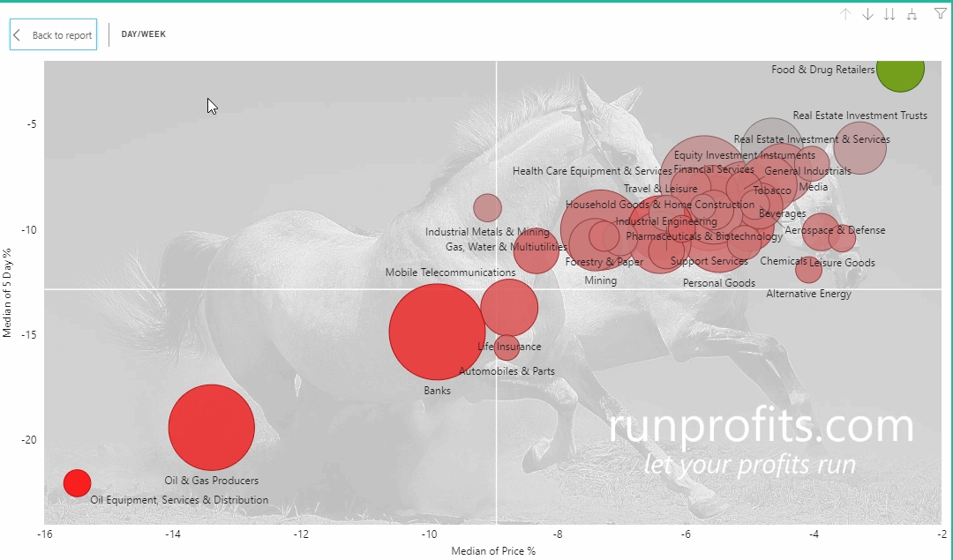This screenshot has width=953, height=560.
Task: Click the Automobiles & Parts bubble
Action: pos(507,347)
